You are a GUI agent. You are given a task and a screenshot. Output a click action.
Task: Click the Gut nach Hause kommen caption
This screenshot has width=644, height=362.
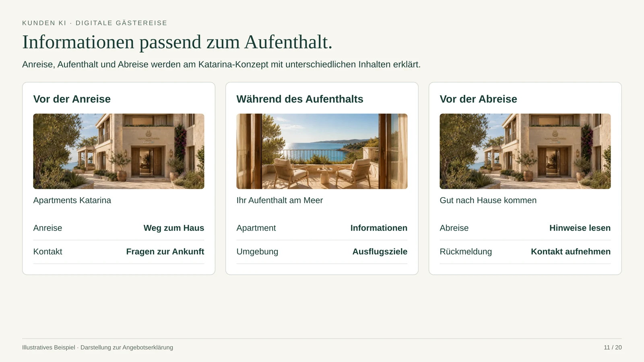click(x=488, y=200)
